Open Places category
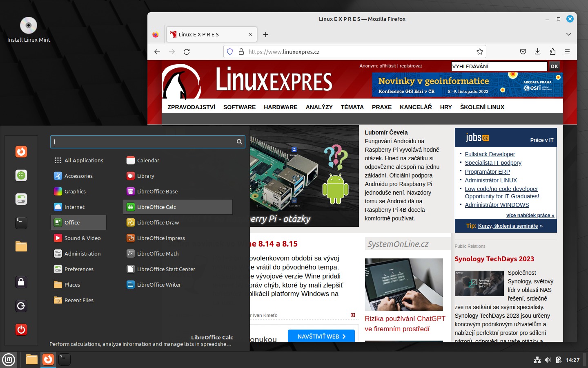 (x=78, y=285)
